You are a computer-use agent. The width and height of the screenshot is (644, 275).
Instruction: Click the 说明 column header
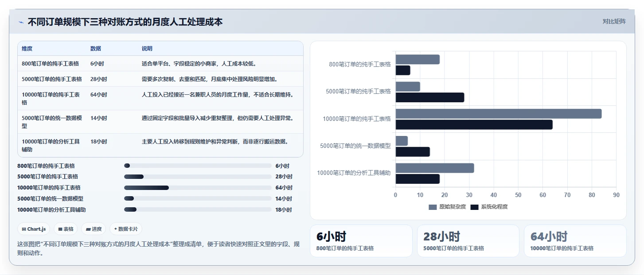pos(147,49)
